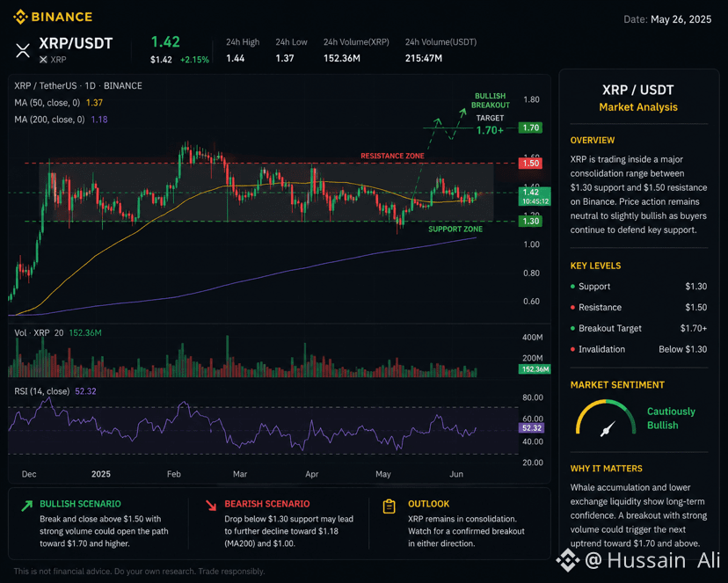
Task: Click the Outlook clipboard icon
Action: click(x=389, y=506)
